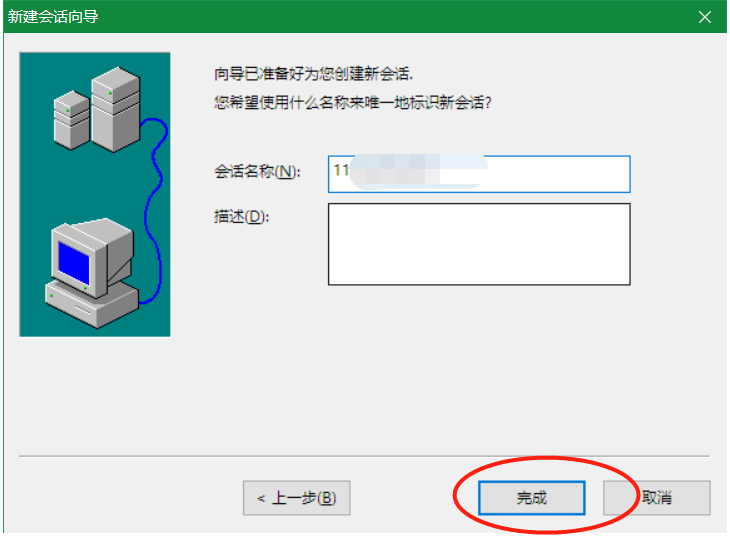Click the small server icon
This screenshot has height=536, width=730.
[71, 121]
